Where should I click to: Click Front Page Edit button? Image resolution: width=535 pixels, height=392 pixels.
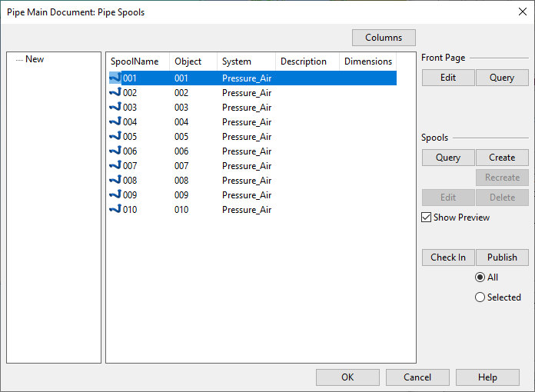click(x=448, y=78)
